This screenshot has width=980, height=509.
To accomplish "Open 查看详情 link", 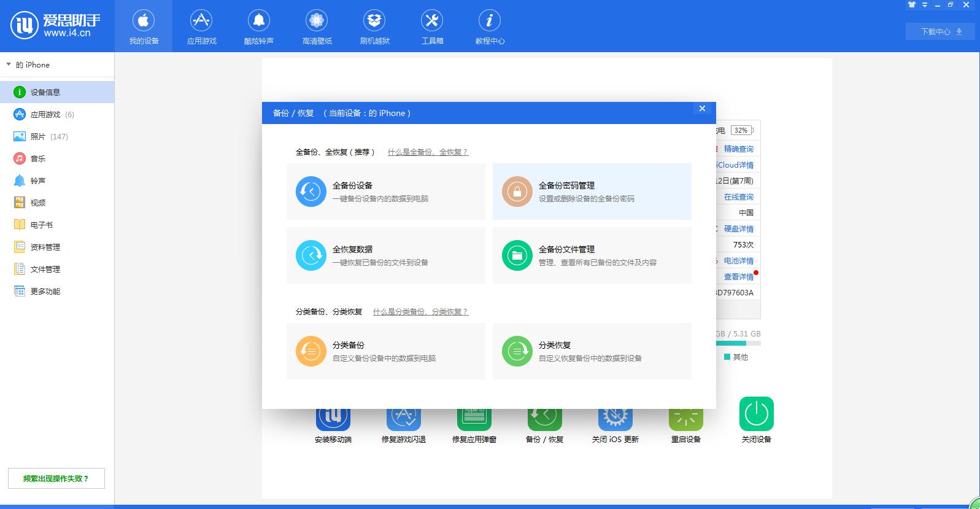I will click(x=739, y=277).
